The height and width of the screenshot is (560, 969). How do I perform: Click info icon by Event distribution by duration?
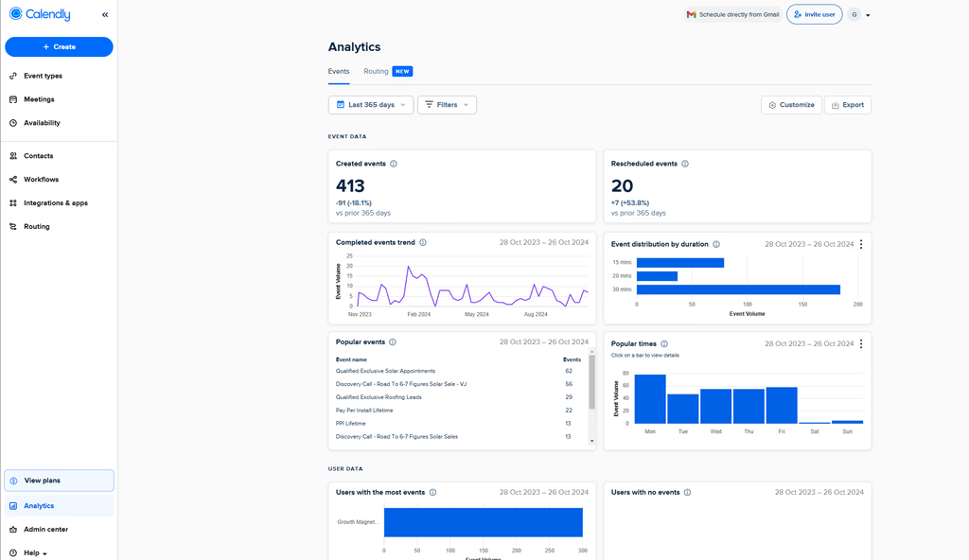[716, 245]
